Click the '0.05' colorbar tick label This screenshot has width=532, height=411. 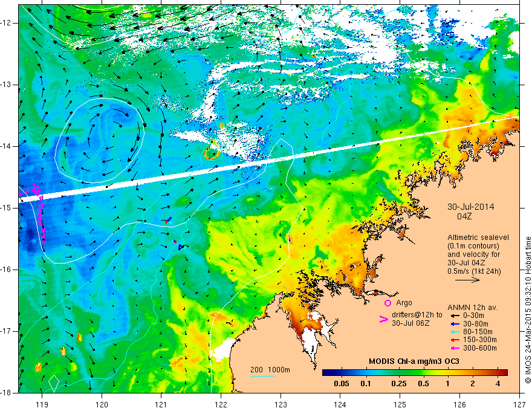(342, 384)
